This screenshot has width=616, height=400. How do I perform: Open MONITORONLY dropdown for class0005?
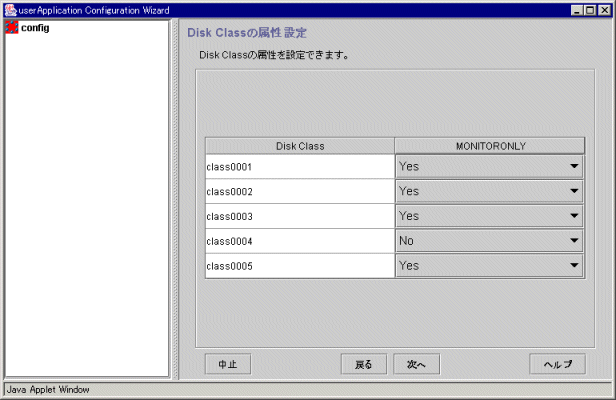tap(489, 266)
